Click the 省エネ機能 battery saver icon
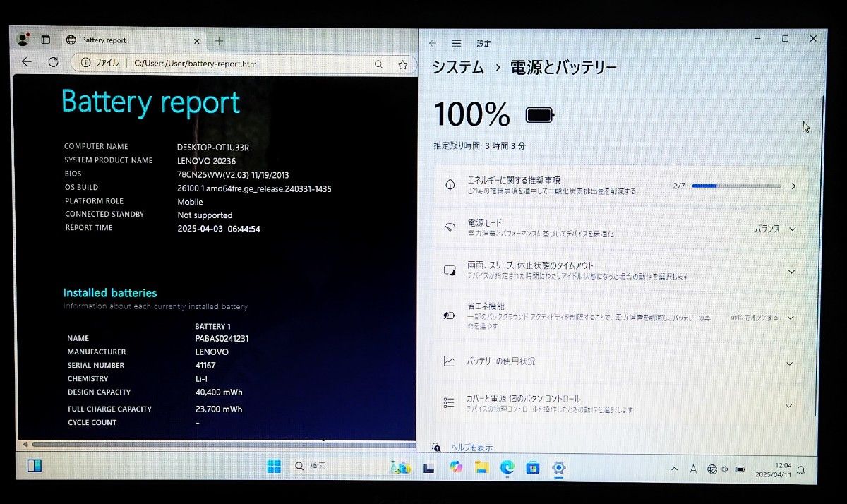Screen dimensions: 847x504 (x=450, y=316)
